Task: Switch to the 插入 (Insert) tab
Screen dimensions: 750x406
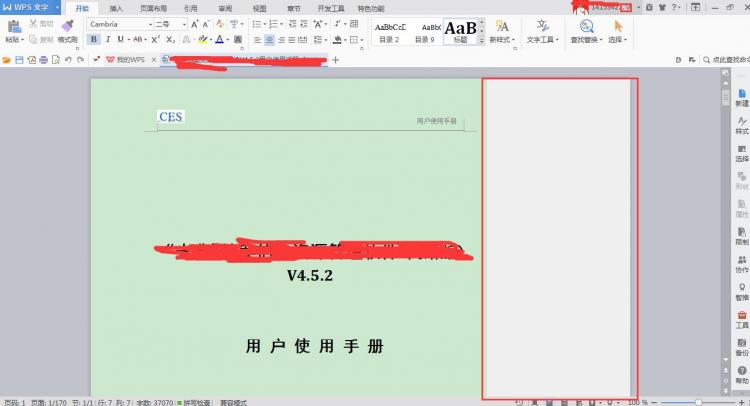Action: [x=116, y=8]
